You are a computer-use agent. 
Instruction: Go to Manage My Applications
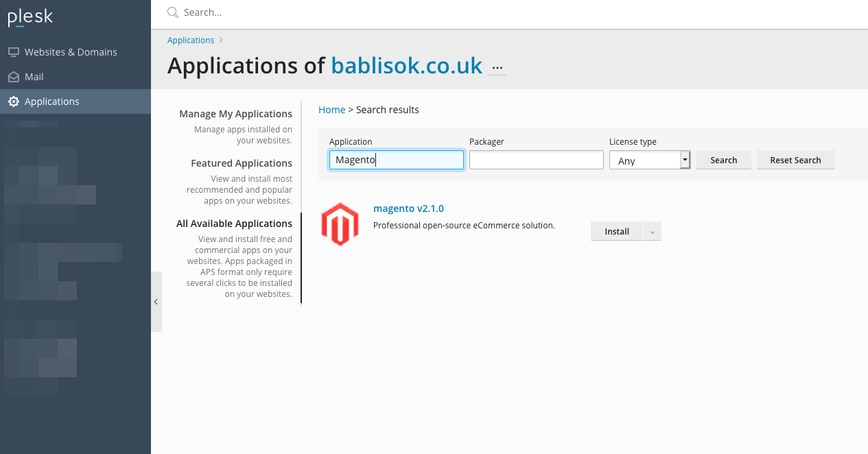pos(235,114)
